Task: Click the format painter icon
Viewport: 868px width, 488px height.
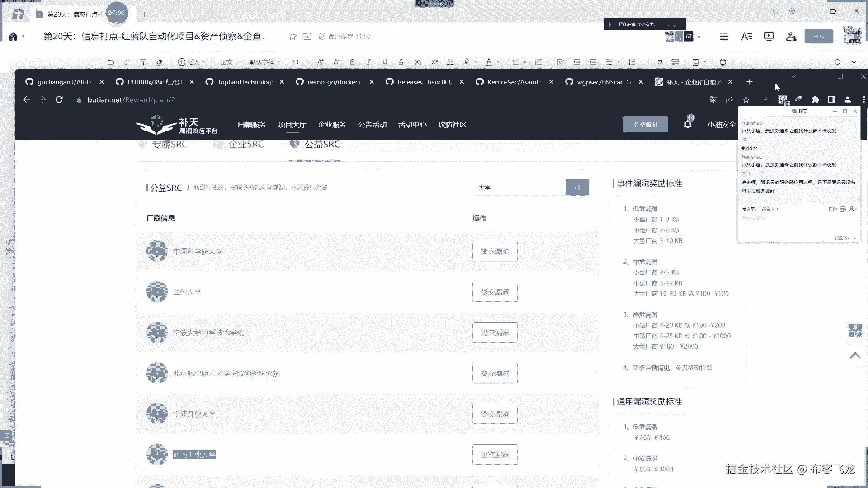Action: click(x=143, y=62)
